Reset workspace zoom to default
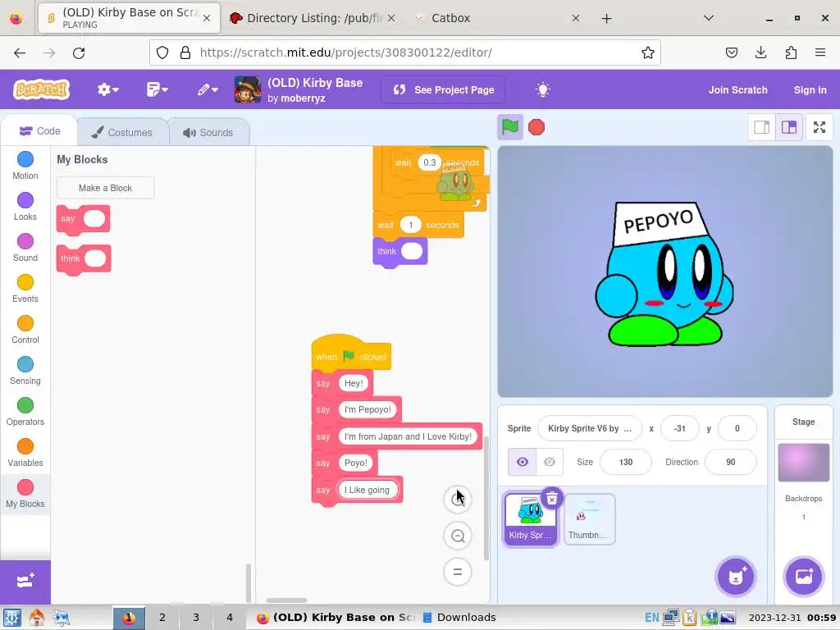Screen dimensions: 840x630 click(458, 572)
